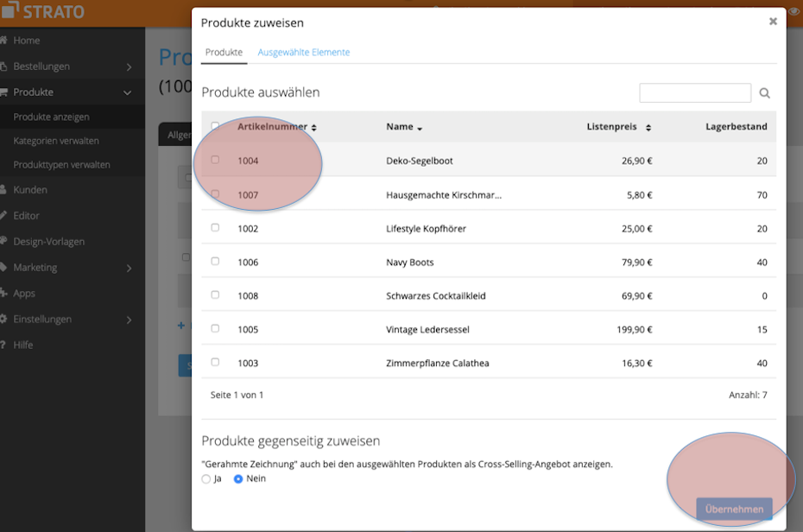Click the Bestellungen icon in sidebar
803x532 pixels.
[x=3, y=66]
